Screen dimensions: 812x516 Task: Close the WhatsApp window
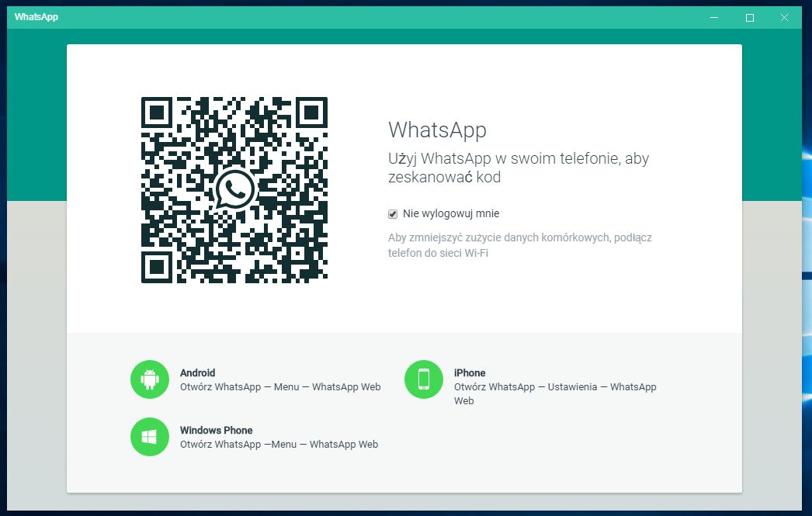784,18
